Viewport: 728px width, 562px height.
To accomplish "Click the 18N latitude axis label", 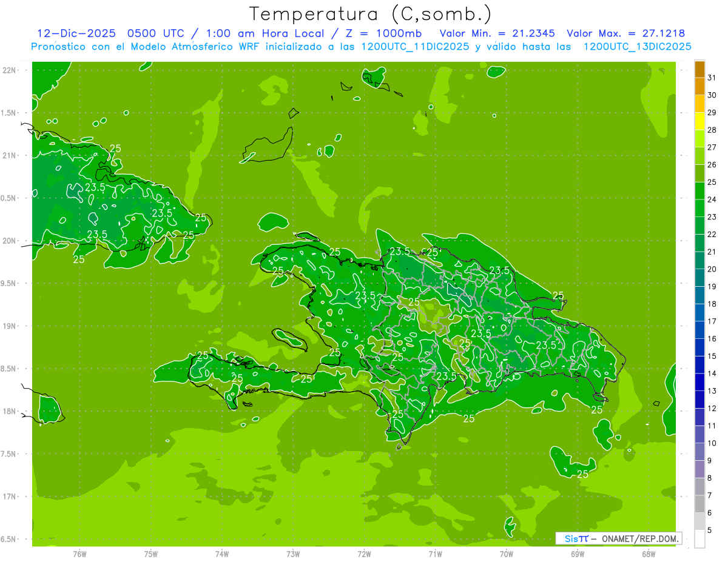I will click(x=9, y=411).
